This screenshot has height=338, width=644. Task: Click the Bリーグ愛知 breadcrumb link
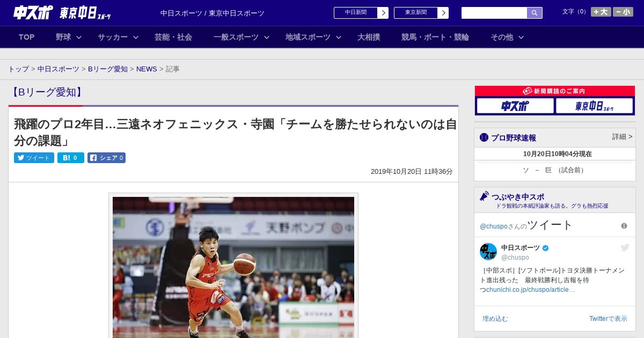pyautogui.click(x=108, y=69)
